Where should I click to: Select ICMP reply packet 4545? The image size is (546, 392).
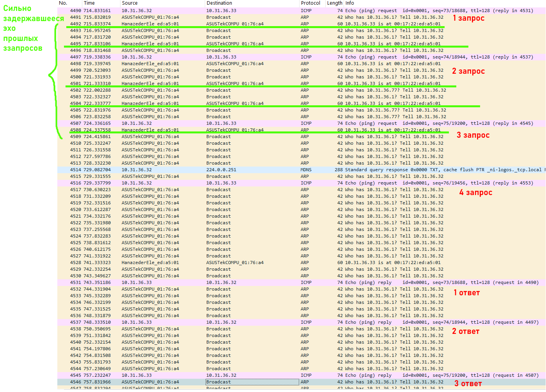click(x=234, y=375)
